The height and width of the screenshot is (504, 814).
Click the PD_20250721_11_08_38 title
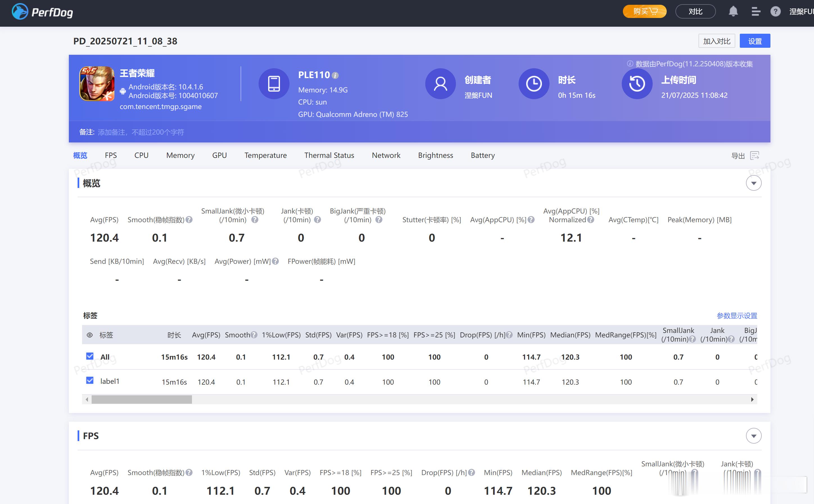click(x=125, y=41)
